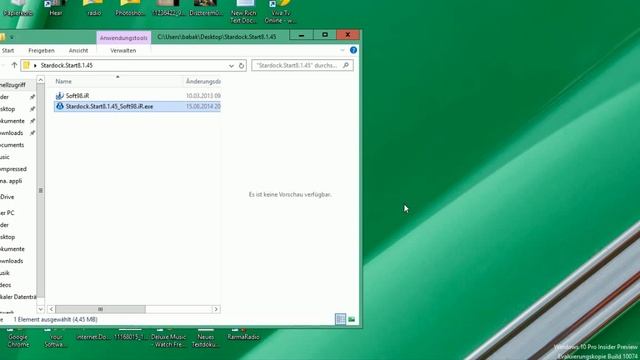640x360 pixels.
Task: Sort files by Änderungsdatum column header
Action: (203, 82)
